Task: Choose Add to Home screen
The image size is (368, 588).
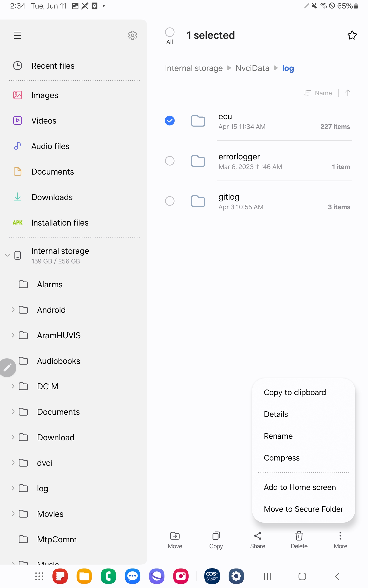Action: pyautogui.click(x=304, y=487)
